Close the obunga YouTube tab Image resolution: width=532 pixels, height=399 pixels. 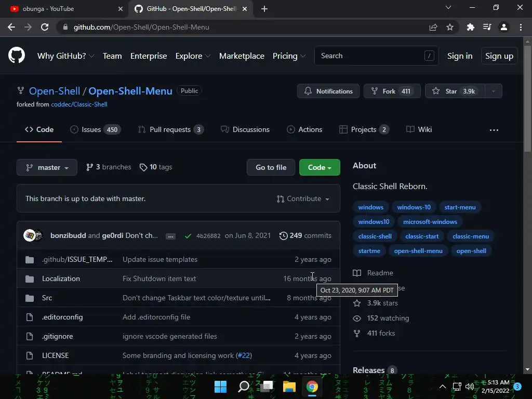(x=121, y=9)
